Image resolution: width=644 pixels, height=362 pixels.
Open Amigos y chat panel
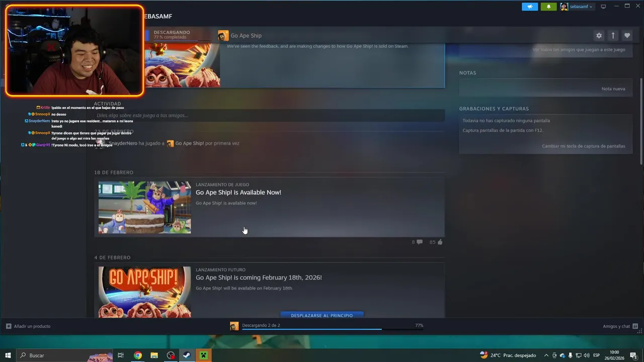pos(616,326)
